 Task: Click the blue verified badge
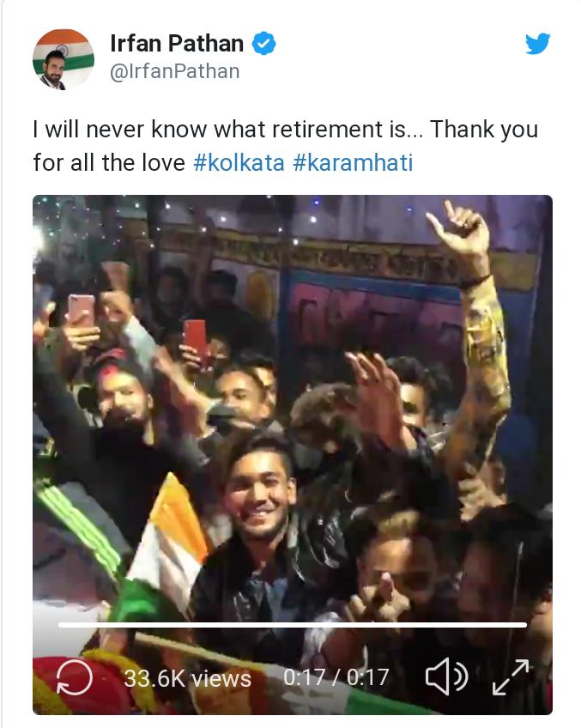[x=263, y=44]
